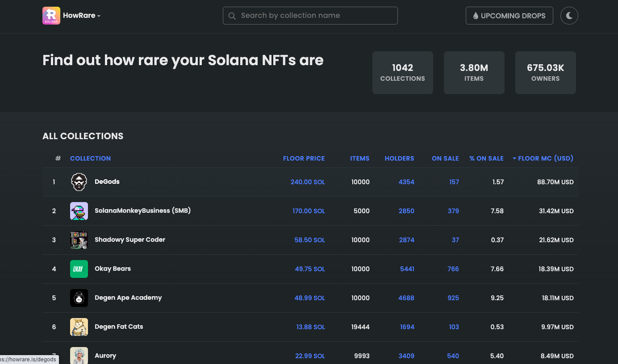Open SolanaMonkeyBusiness (SMB) collection
This screenshot has height=364, width=618.
[x=142, y=211]
